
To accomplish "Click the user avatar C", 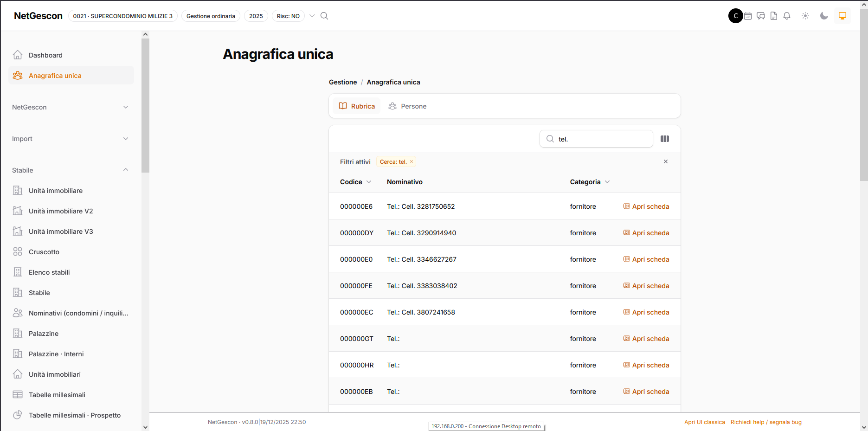I will tap(736, 16).
